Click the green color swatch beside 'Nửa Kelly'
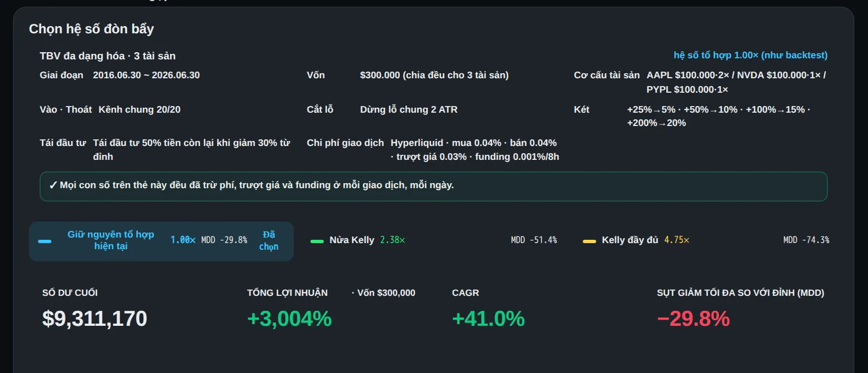This screenshot has height=373, width=868. coord(317,241)
